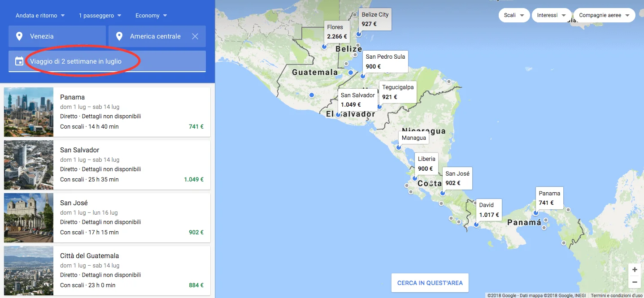The width and height of the screenshot is (644, 298).
Task: Open the Andata e ritorno dropdown
Action: [x=40, y=16]
